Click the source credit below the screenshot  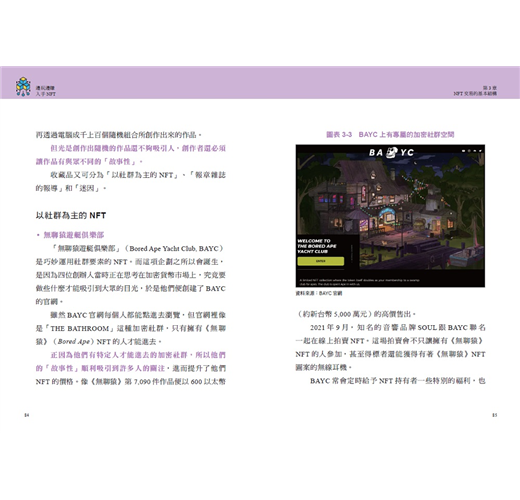pos(319,293)
